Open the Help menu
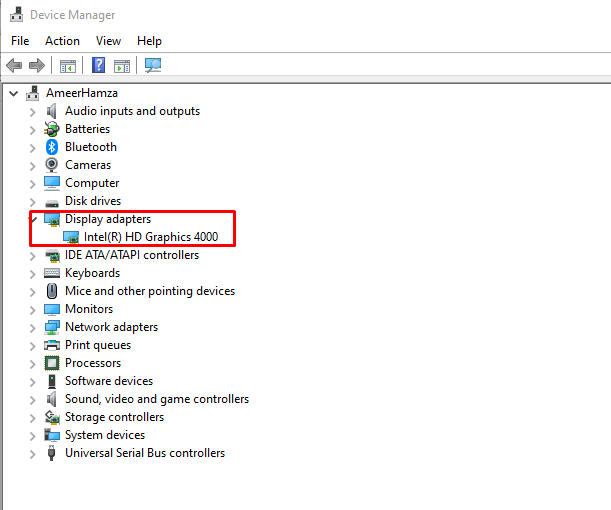Screen dimensions: 611x510 pyautogui.click(x=149, y=41)
